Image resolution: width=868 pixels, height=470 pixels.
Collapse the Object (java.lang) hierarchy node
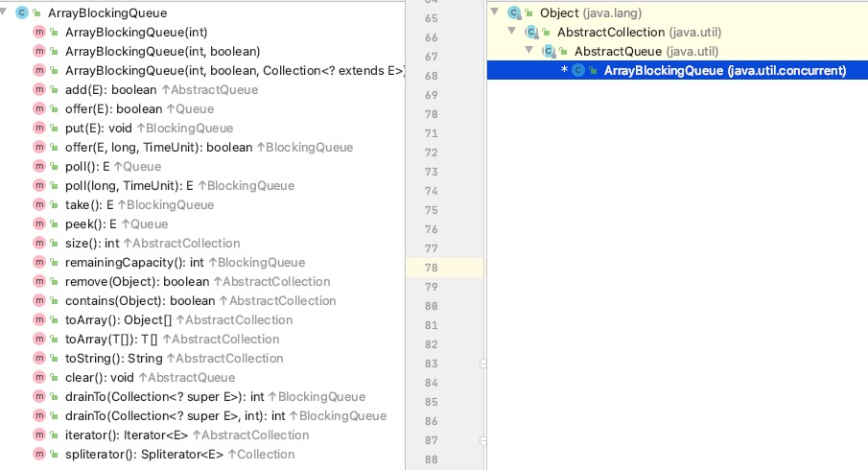point(495,13)
